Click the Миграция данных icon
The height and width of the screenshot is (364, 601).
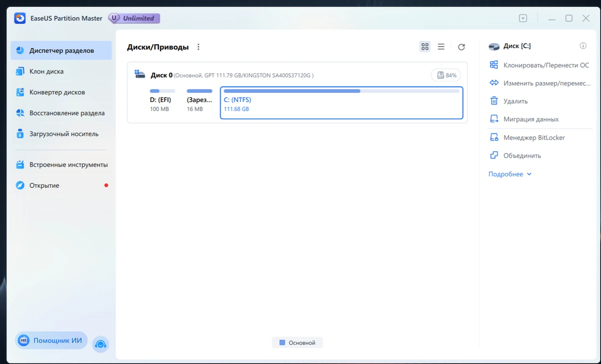pyautogui.click(x=494, y=119)
